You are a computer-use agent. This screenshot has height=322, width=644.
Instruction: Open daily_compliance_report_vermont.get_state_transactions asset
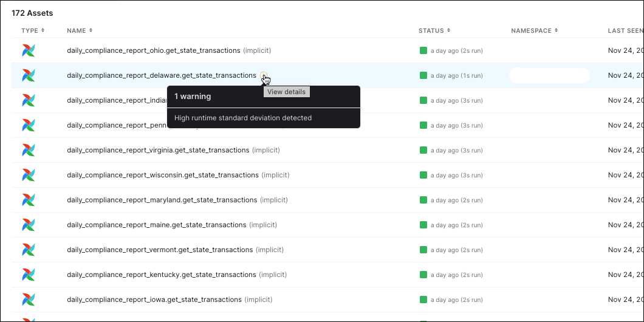[x=160, y=250]
